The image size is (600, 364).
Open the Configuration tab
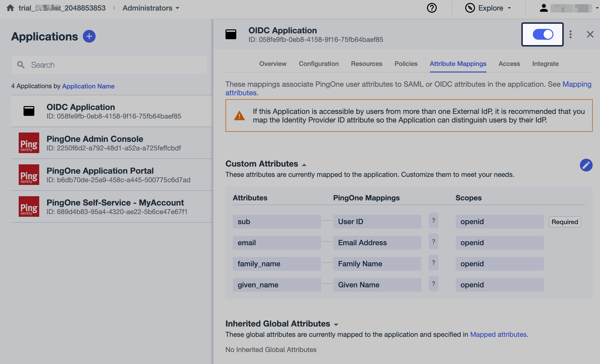319,64
